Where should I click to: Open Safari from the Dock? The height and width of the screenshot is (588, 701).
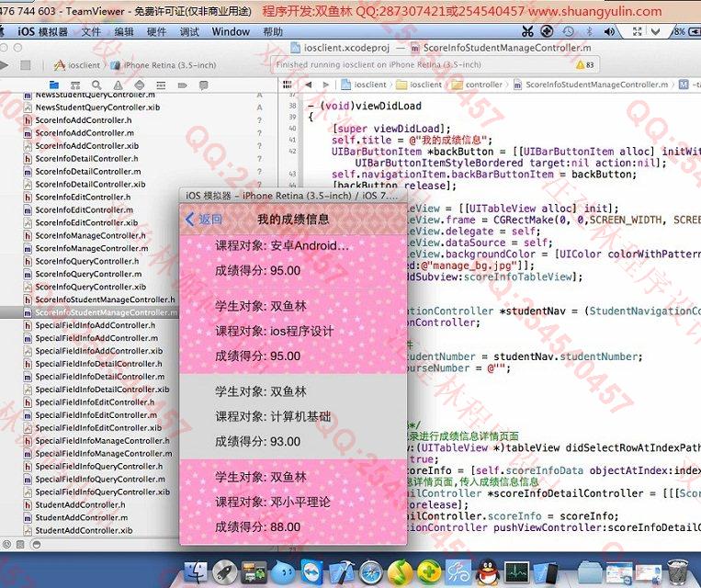370,572
